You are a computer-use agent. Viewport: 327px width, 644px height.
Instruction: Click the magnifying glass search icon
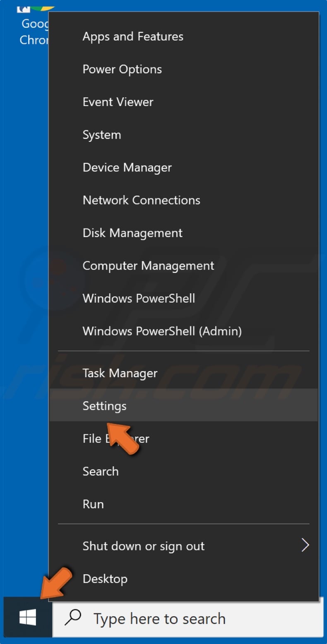tap(72, 618)
